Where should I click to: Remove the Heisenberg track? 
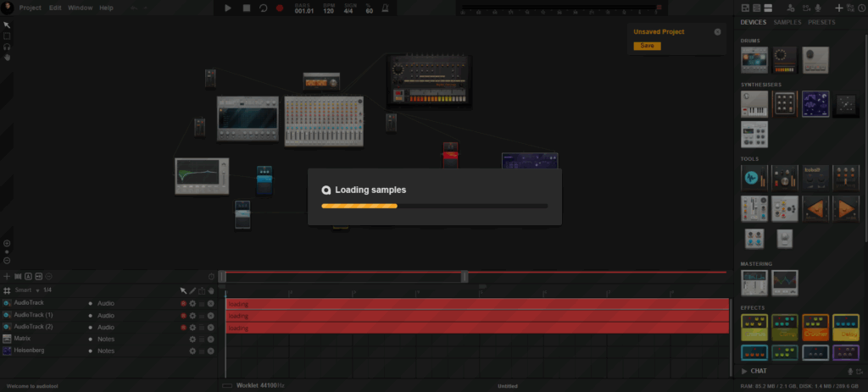(x=210, y=351)
